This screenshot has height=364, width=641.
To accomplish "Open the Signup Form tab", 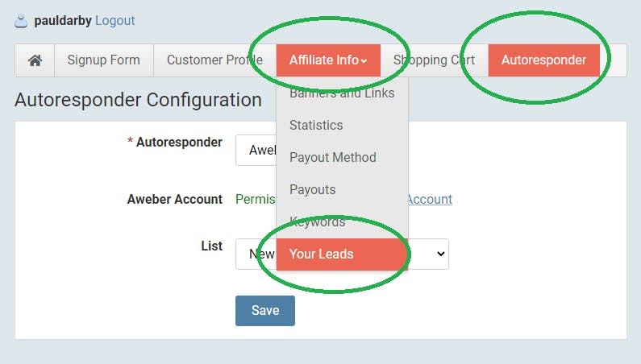I will [104, 60].
